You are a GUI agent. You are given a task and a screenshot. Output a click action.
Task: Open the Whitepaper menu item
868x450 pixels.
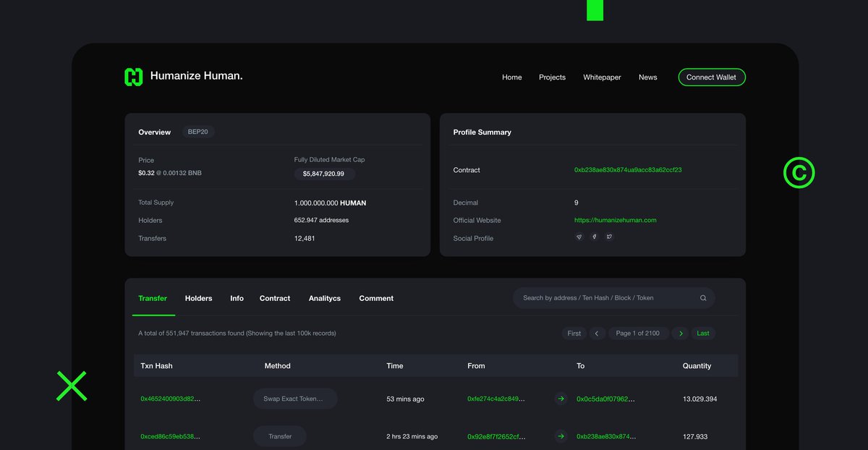coord(602,77)
